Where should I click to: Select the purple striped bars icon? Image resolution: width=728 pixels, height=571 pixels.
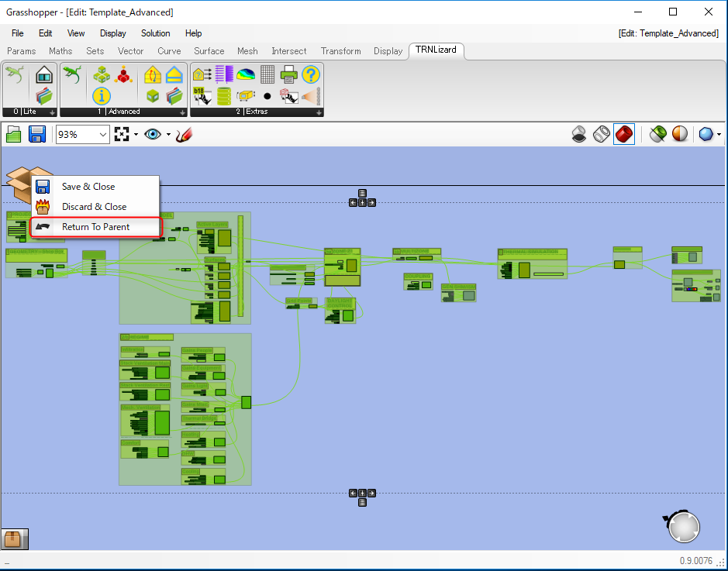pos(224,74)
